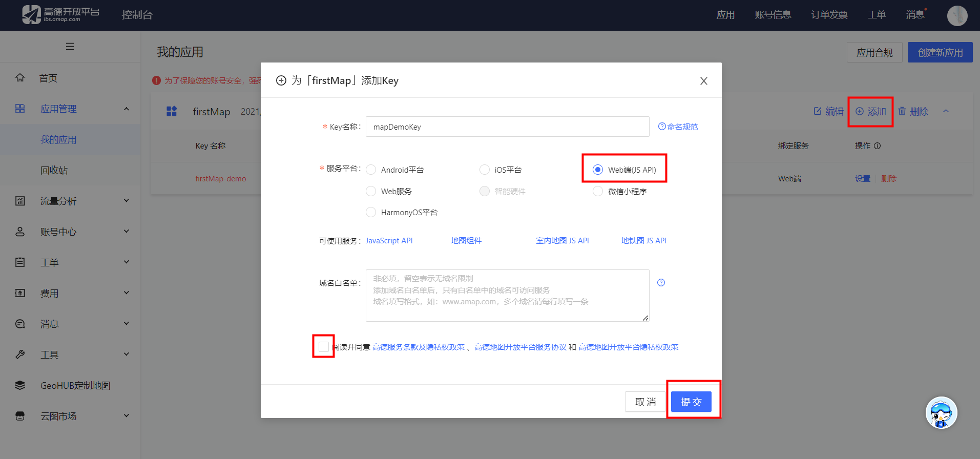Image resolution: width=980 pixels, height=459 pixels.
Task: Open the robot customer service assistant
Action: [941, 413]
